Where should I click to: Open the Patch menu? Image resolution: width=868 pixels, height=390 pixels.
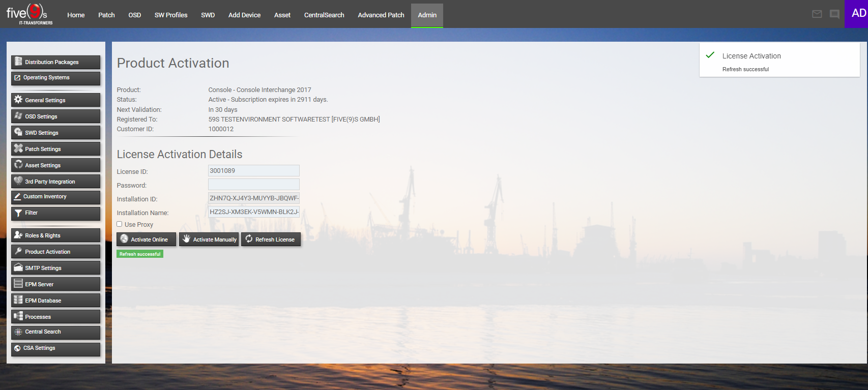[106, 15]
